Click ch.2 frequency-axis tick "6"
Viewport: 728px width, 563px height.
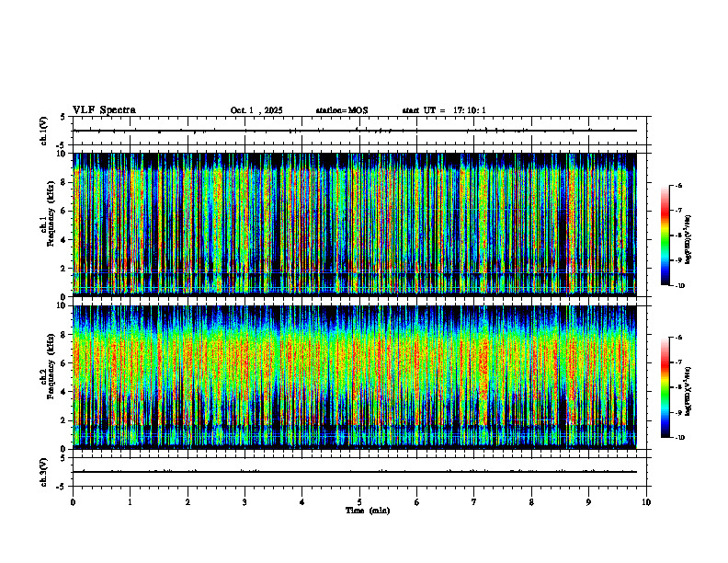[x=65, y=363]
